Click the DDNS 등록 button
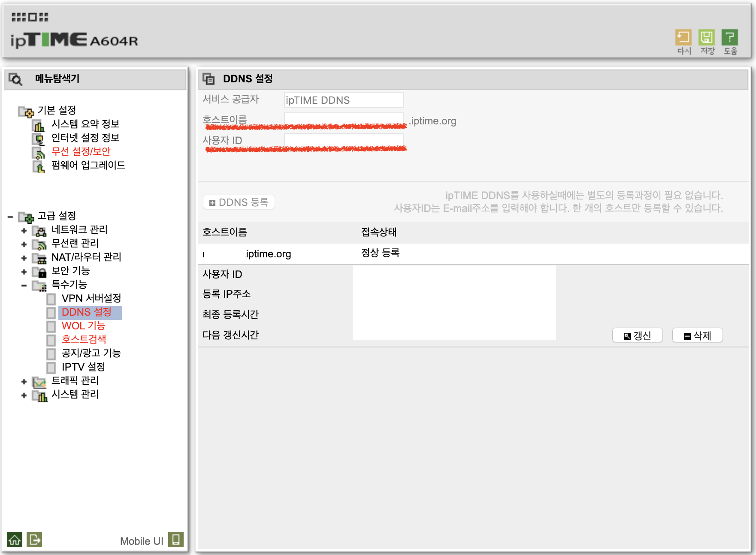Viewport: 756px width, 555px height. (239, 202)
